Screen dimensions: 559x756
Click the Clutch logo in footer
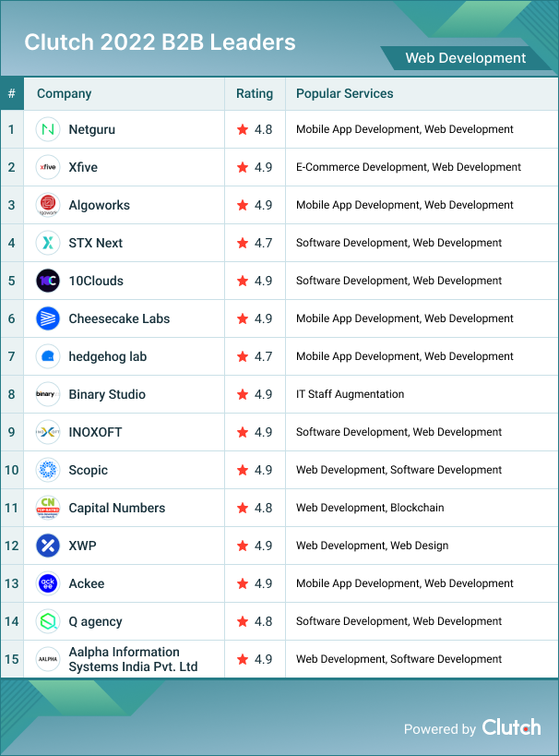(x=511, y=727)
